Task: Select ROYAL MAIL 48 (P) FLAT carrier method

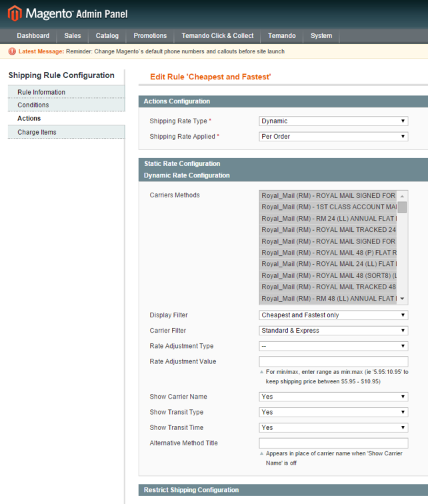Action: (328, 253)
